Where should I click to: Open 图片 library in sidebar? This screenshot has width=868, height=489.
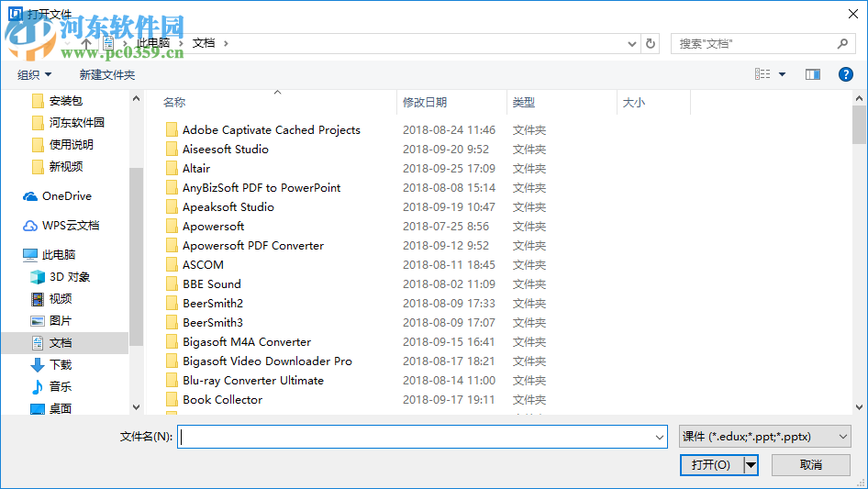(x=51, y=320)
